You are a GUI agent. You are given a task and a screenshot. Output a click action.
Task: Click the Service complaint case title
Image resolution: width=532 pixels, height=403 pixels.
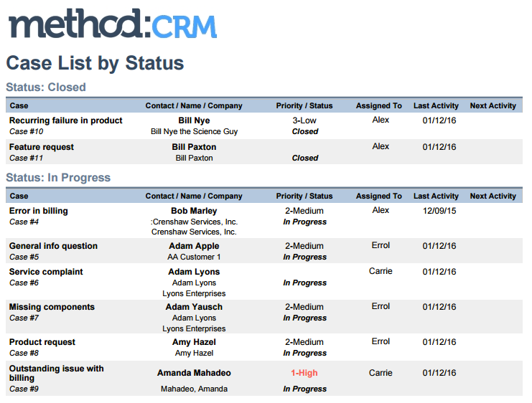pyautogui.click(x=46, y=272)
